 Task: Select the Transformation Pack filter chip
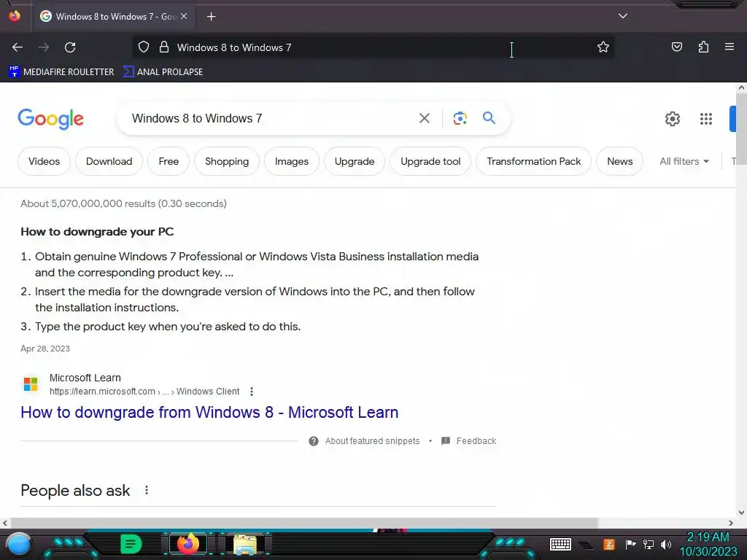click(533, 161)
